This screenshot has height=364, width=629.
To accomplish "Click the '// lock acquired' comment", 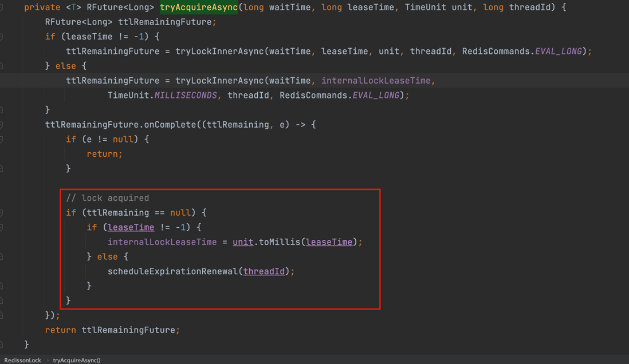I will [108, 198].
